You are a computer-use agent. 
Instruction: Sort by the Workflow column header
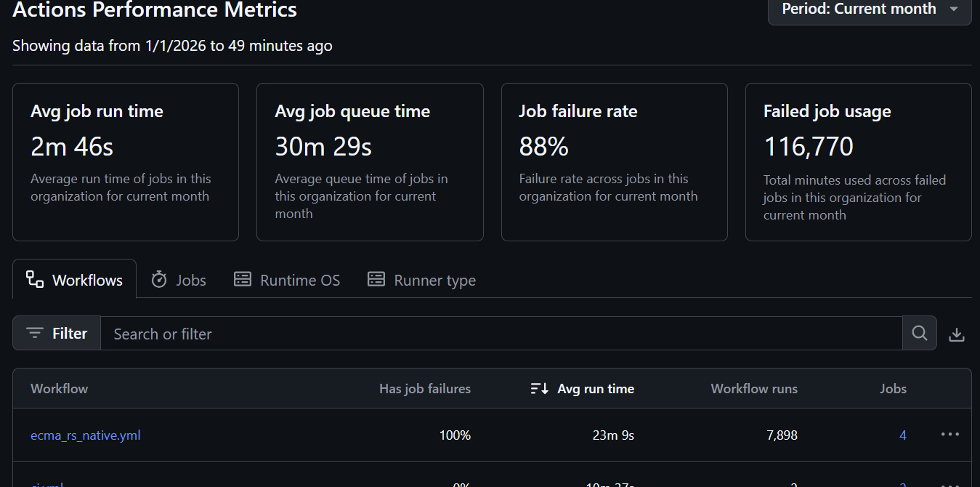(x=60, y=389)
